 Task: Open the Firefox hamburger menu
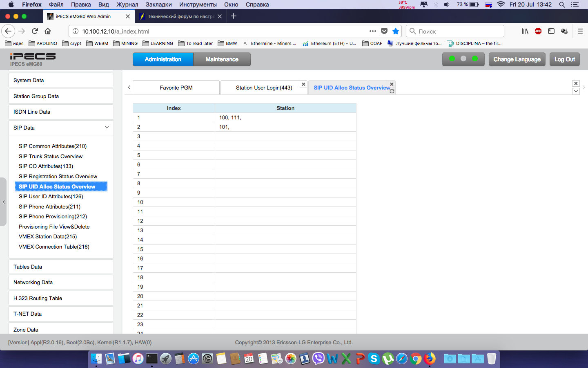point(580,31)
